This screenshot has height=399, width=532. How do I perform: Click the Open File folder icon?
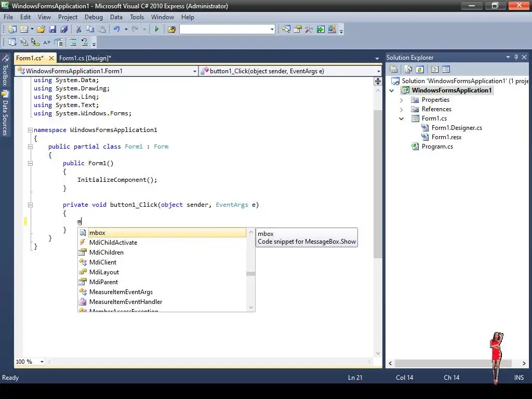pyautogui.click(x=41, y=29)
